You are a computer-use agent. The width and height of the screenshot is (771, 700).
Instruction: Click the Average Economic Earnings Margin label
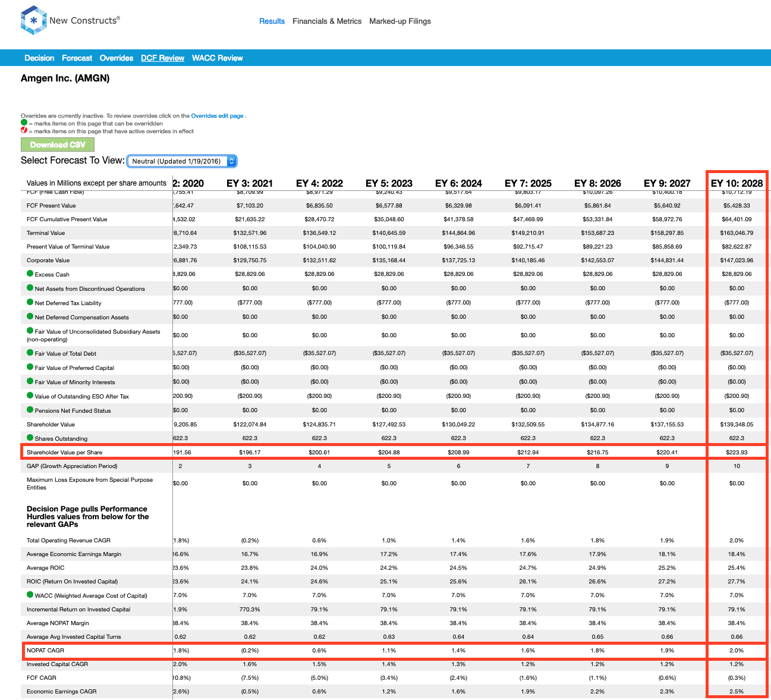[x=74, y=554]
